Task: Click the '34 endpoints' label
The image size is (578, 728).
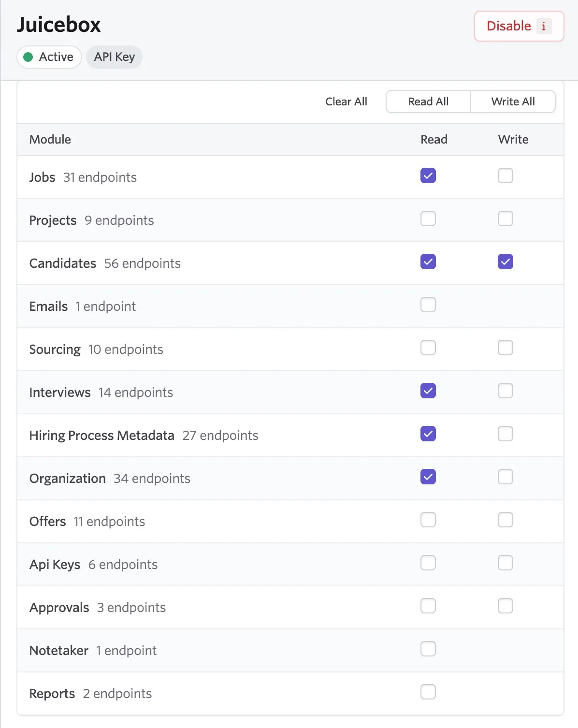Action: [x=152, y=479]
